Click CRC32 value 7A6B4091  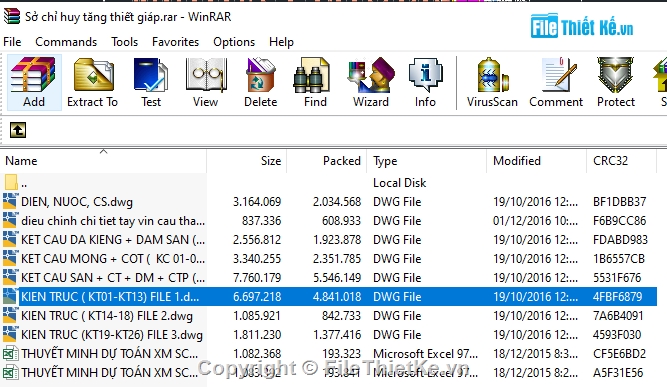pos(618,316)
